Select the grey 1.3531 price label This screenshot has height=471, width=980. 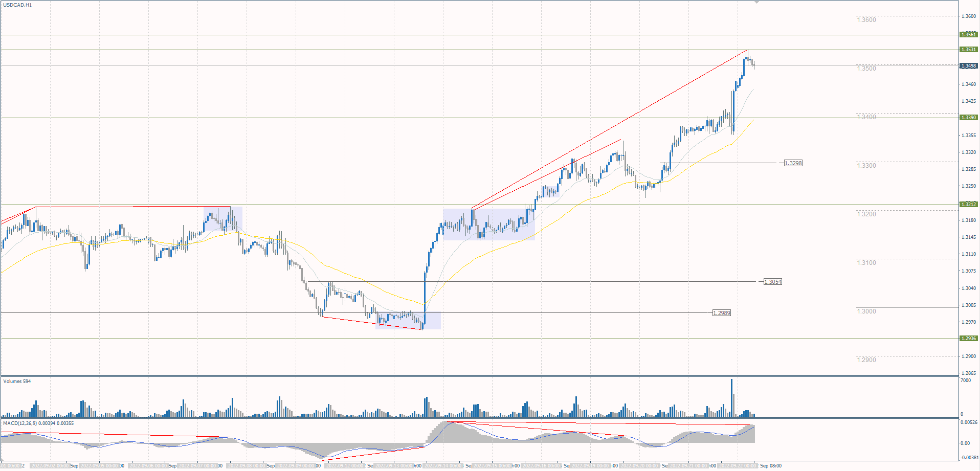968,50
